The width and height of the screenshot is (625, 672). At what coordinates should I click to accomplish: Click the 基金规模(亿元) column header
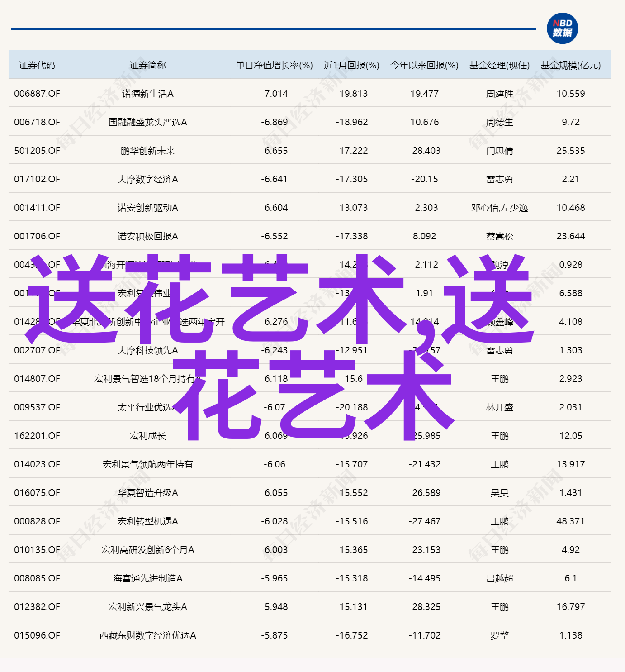coord(571,65)
